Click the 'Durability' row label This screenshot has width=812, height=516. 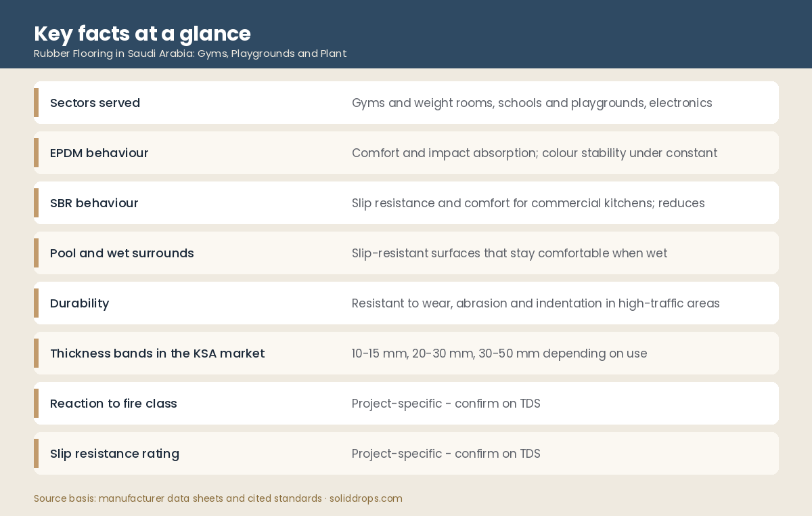click(79, 303)
